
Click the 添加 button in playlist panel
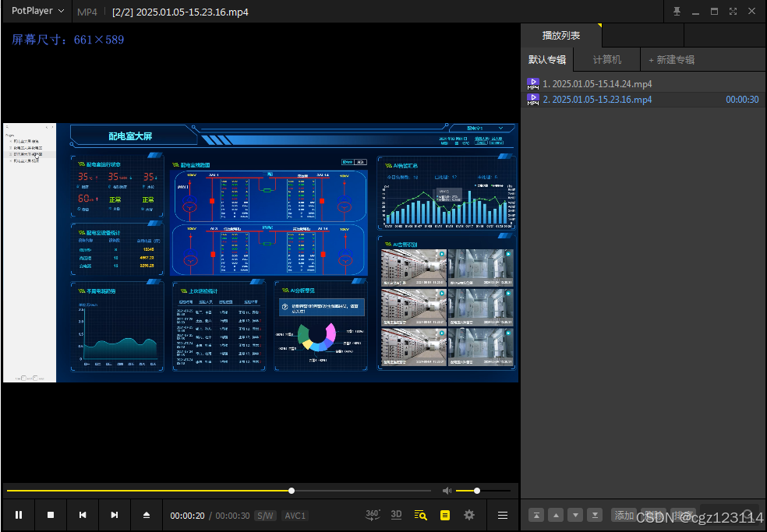[624, 515]
